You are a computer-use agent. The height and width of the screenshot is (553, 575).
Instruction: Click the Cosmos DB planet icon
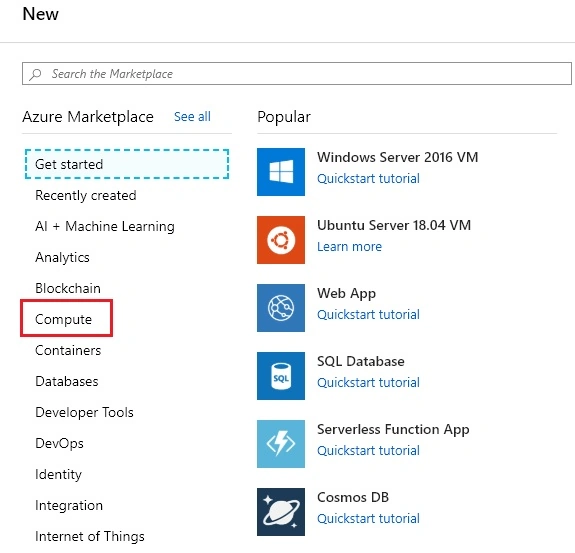[x=281, y=512]
